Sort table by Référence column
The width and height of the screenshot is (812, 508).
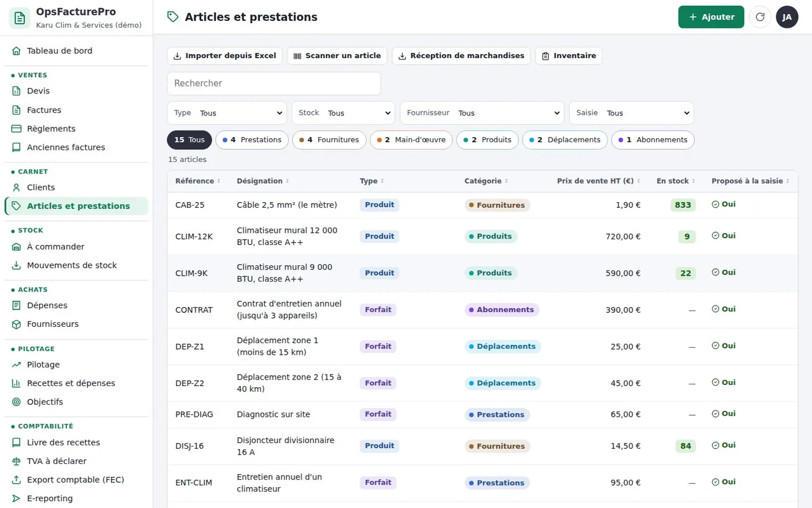coord(198,181)
